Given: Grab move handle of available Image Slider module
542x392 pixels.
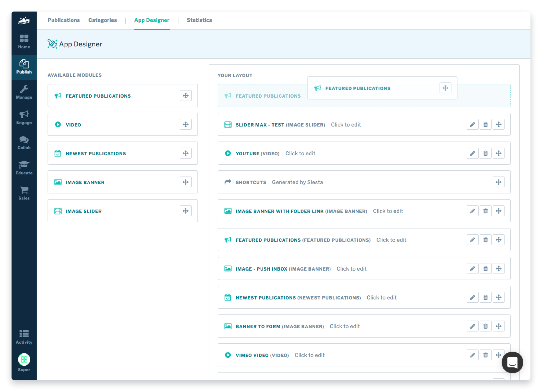Looking at the screenshot, I should pyautogui.click(x=186, y=211).
